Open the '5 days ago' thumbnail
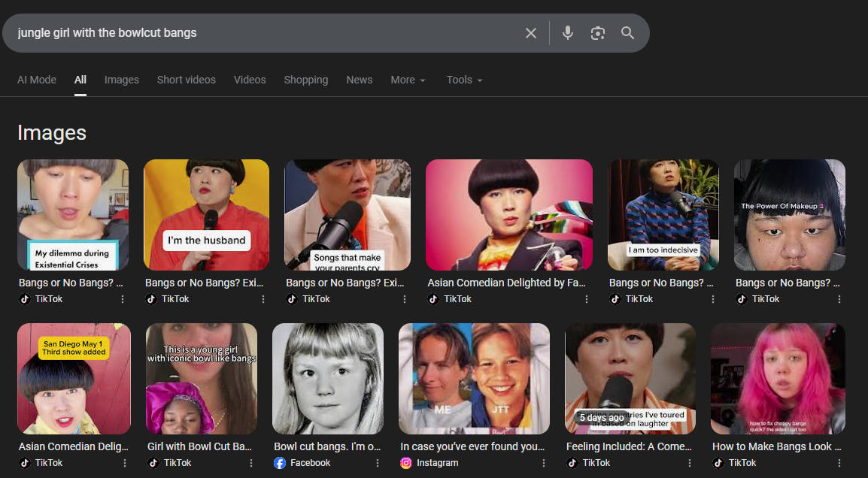The width and height of the screenshot is (868, 478). pyautogui.click(x=630, y=379)
